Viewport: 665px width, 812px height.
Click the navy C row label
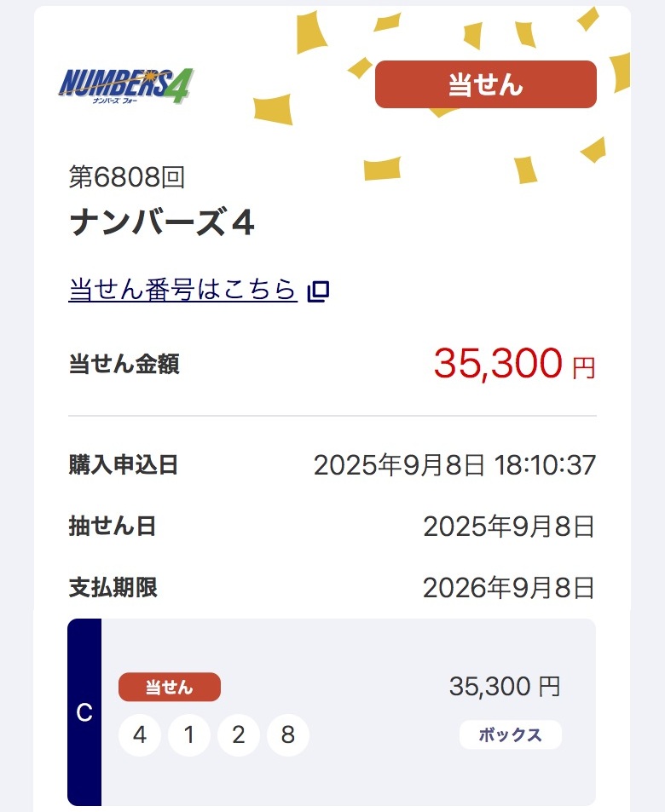point(84,712)
